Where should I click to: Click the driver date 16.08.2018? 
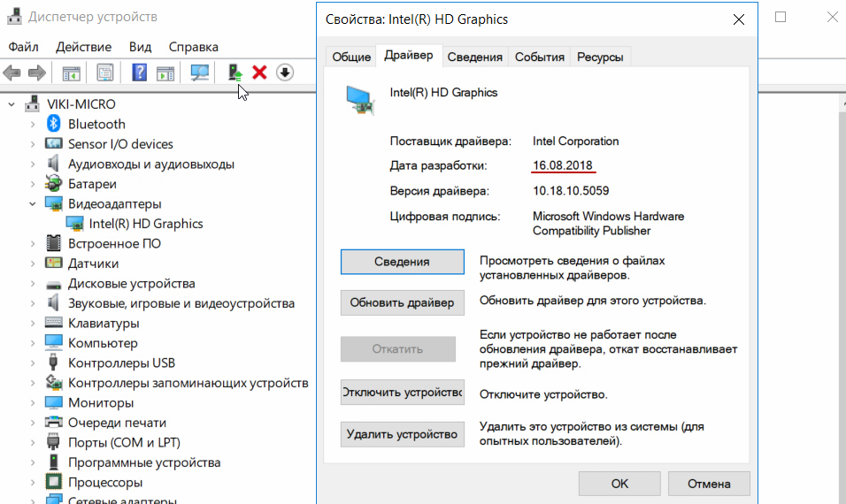(563, 165)
